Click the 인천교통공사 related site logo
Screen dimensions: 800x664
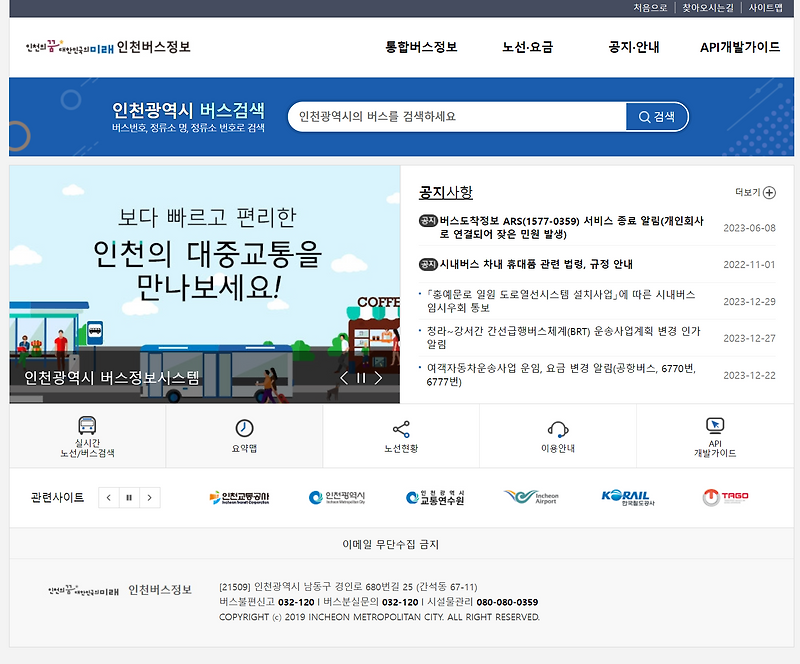pyautogui.click(x=241, y=498)
